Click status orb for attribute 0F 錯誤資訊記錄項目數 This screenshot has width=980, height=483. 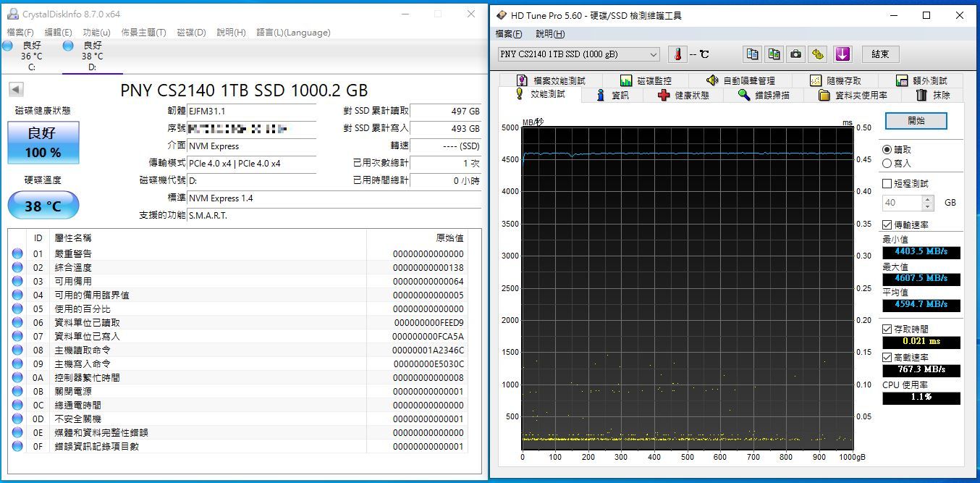pos(17,447)
